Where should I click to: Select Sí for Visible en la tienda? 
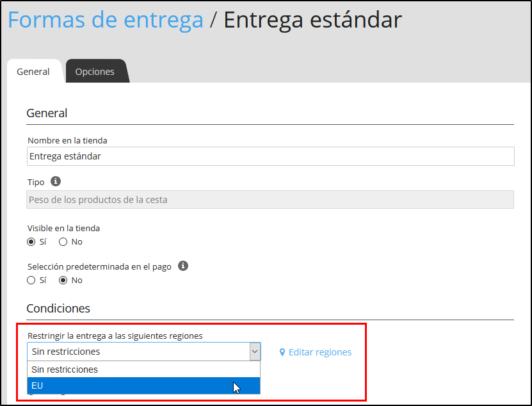tap(31, 242)
